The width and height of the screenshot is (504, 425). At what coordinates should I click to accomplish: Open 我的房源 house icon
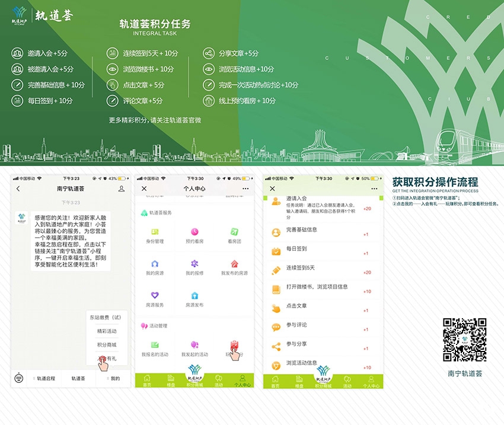(155, 264)
